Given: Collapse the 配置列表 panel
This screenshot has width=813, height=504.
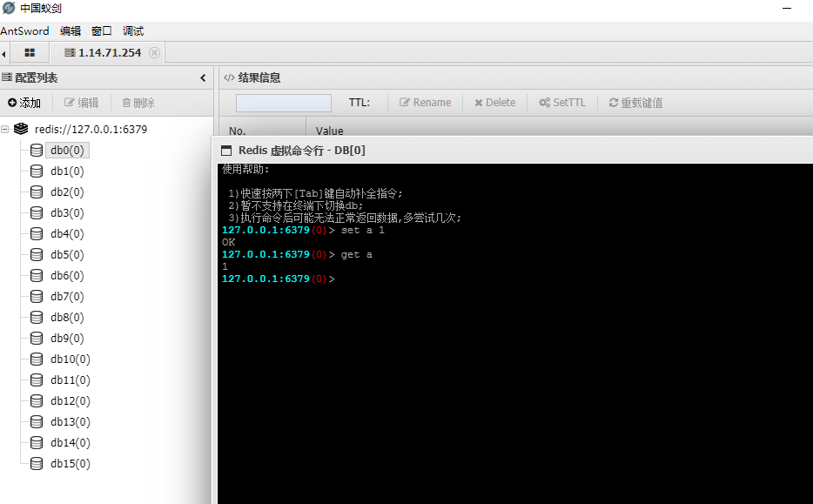Looking at the screenshot, I should [x=203, y=77].
